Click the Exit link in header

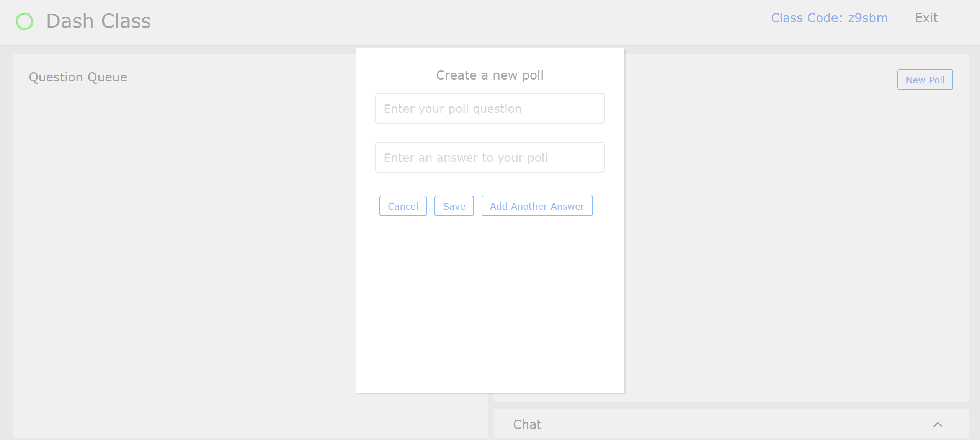click(926, 18)
